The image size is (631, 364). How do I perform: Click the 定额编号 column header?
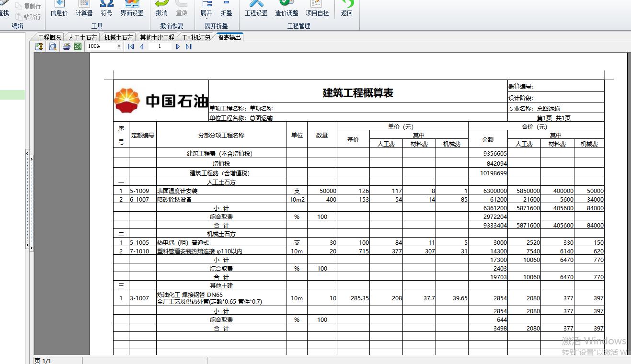(x=143, y=135)
